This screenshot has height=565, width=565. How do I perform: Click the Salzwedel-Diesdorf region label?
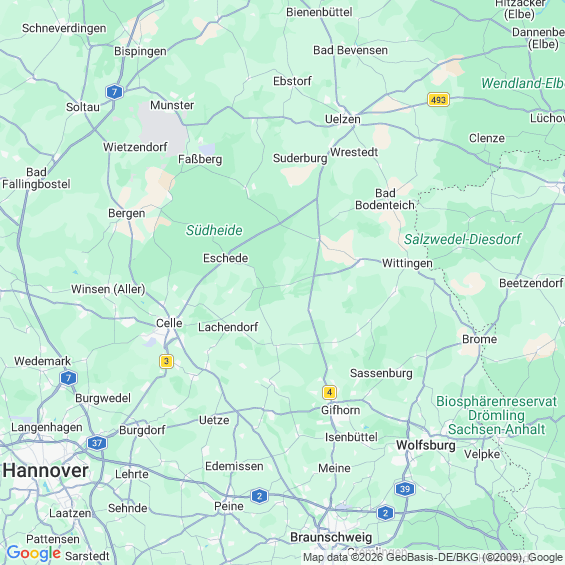(462, 239)
